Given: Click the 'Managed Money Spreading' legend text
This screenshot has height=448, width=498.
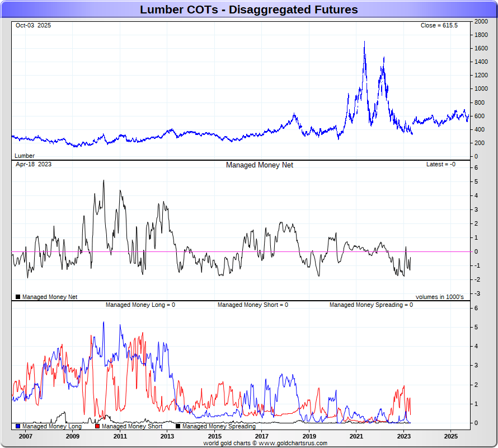Looking at the screenshot, I should pos(219,426).
